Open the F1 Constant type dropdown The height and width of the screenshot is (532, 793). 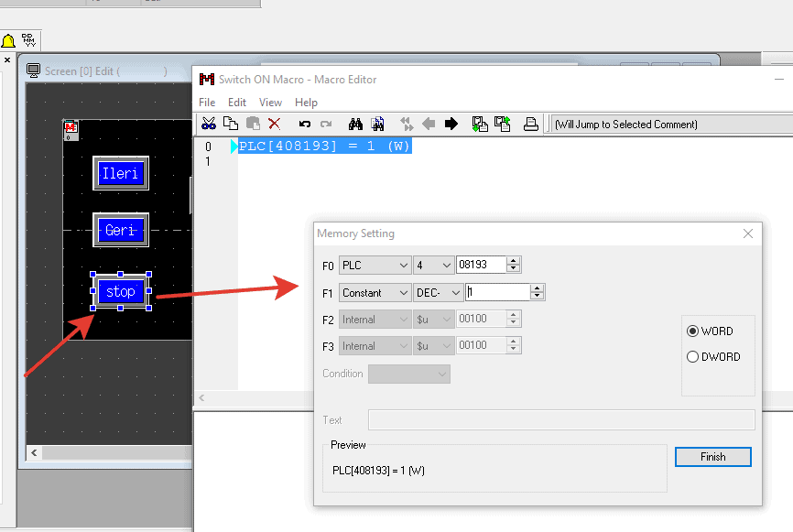click(375, 293)
